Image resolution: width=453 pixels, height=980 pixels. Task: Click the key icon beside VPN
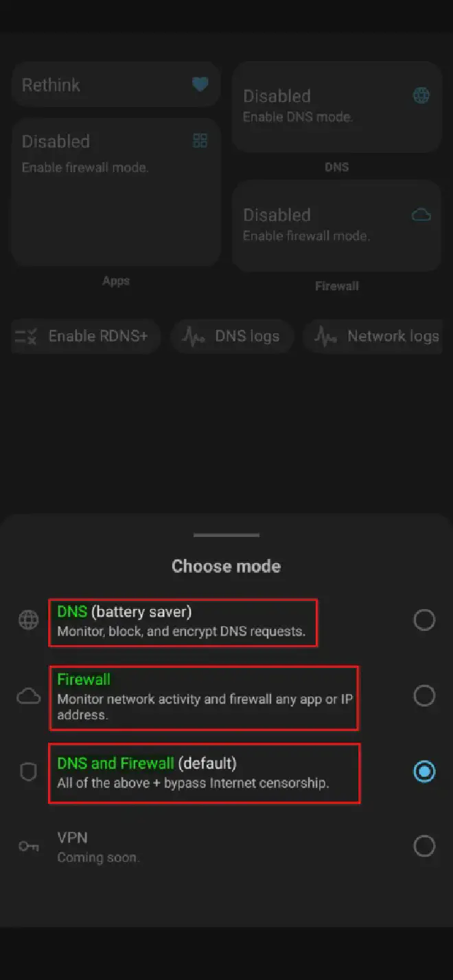point(28,846)
